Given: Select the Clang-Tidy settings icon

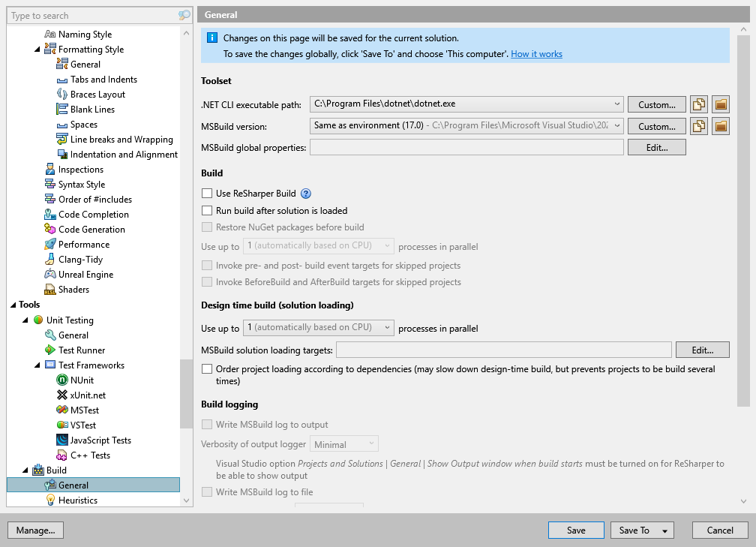Looking at the screenshot, I should pyautogui.click(x=51, y=259).
